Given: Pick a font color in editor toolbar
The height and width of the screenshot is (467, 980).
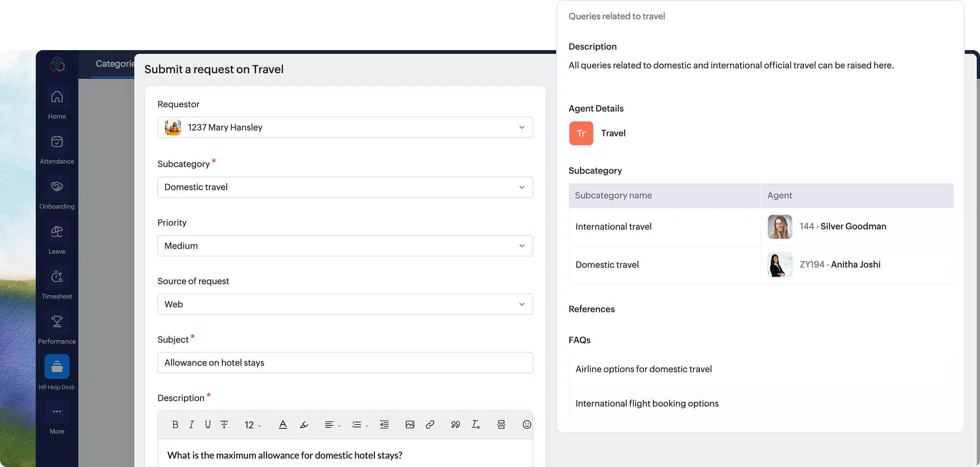Looking at the screenshot, I should coord(283,425).
